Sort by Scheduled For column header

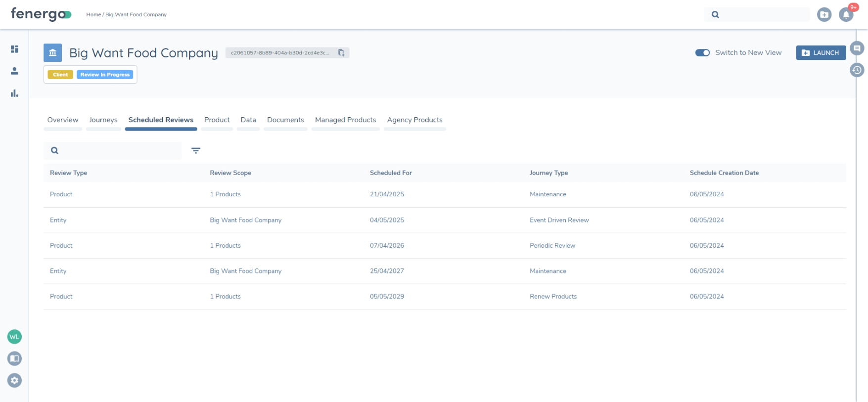(x=391, y=173)
